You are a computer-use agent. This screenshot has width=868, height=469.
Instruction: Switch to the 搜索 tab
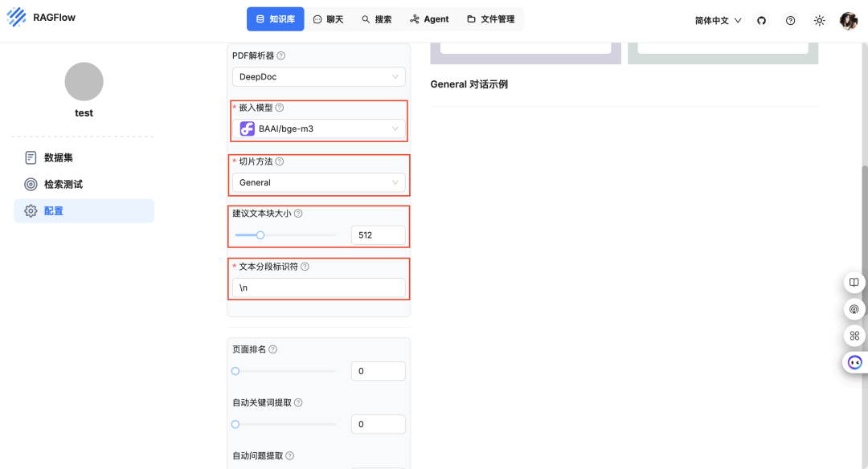tap(376, 19)
